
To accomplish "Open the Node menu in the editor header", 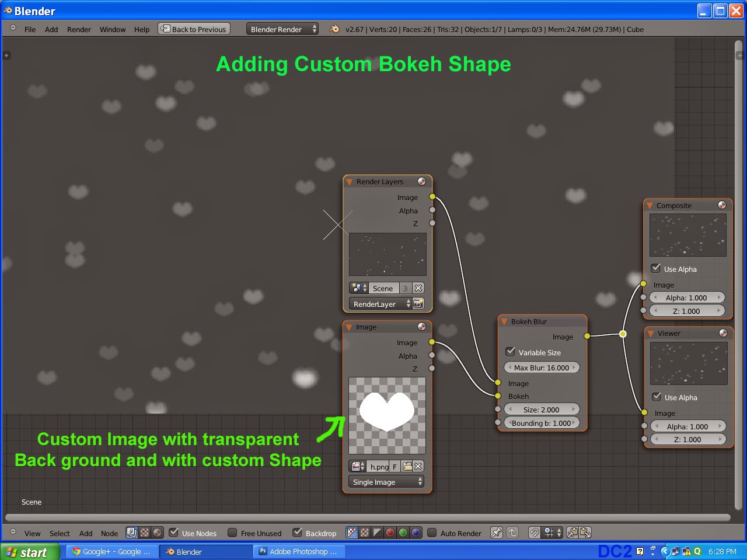I will 109,533.
